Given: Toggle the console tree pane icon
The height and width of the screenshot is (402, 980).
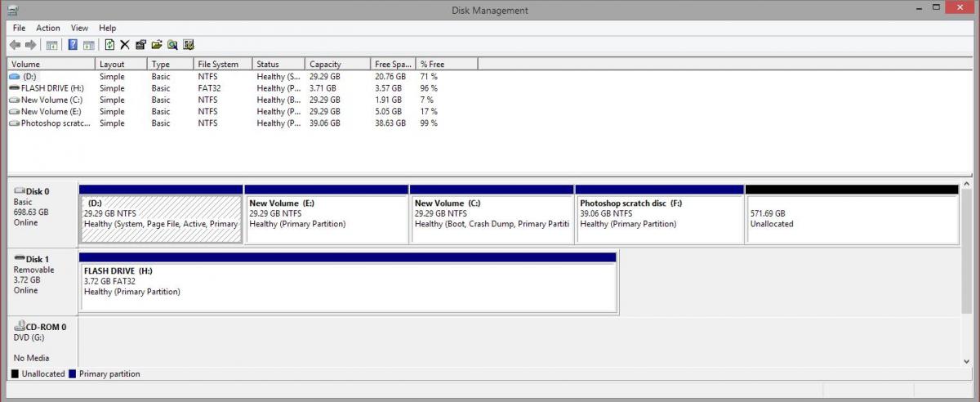Looking at the screenshot, I should [51, 45].
